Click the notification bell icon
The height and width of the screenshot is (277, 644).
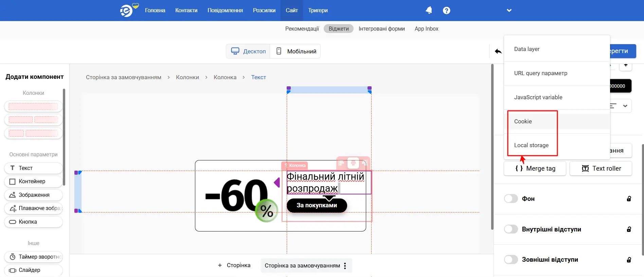click(x=429, y=10)
